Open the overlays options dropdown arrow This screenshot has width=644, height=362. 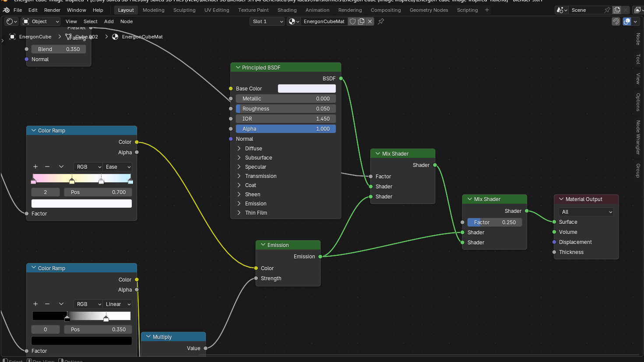(635, 21)
